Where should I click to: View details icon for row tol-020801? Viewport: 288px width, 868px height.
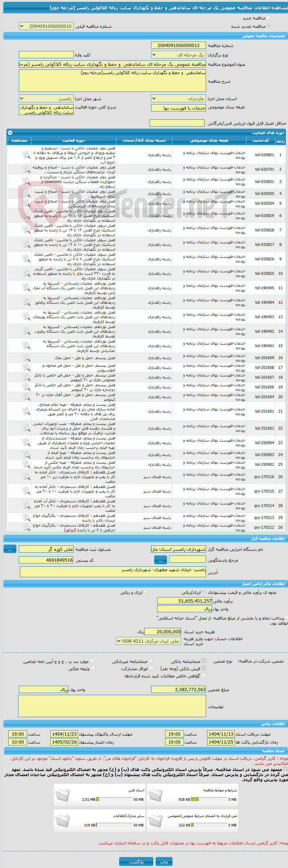pyautogui.click(x=26, y=155)
